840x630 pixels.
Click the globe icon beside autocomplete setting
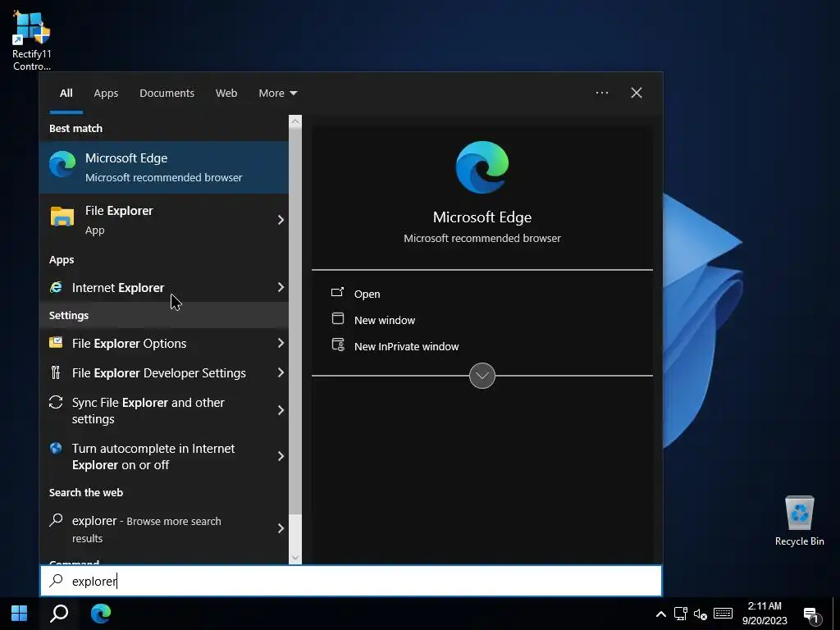(56, 449)
